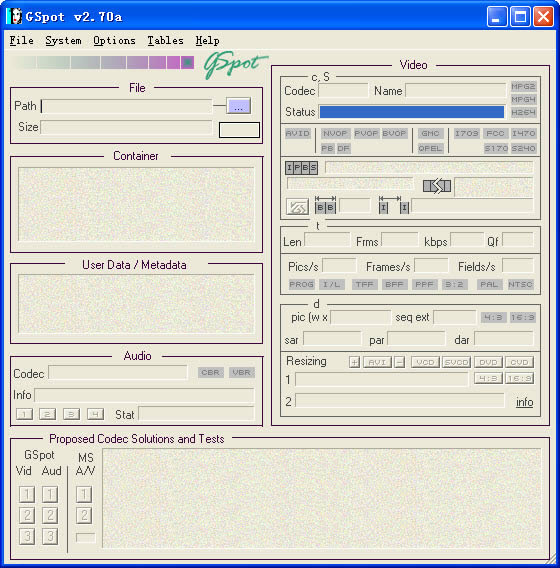Click the Proposed Codec Solutions output area

(x=322, y=498)
